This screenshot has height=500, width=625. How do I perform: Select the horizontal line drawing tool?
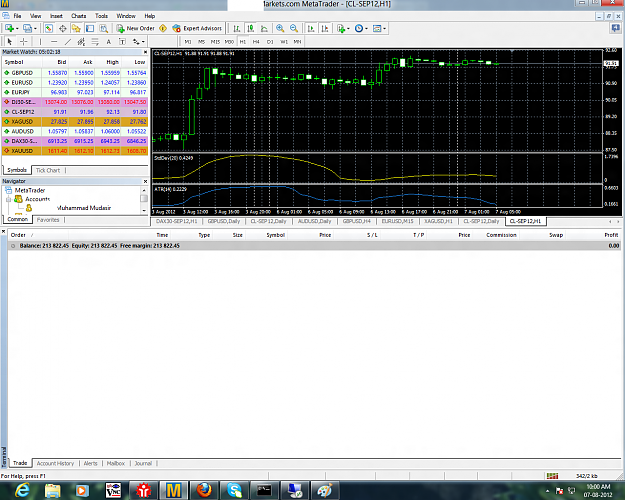(x=54, y=41)
